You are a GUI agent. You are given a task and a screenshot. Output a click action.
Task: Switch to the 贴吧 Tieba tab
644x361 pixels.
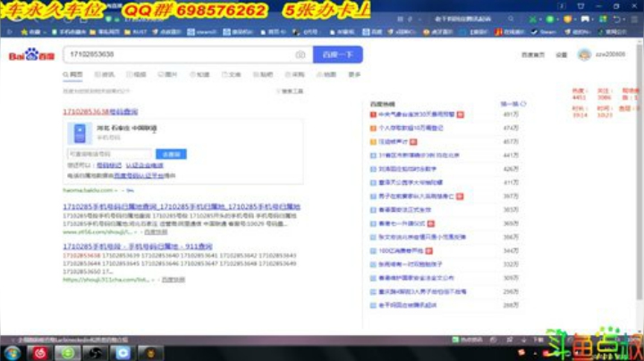click(263, 75)
